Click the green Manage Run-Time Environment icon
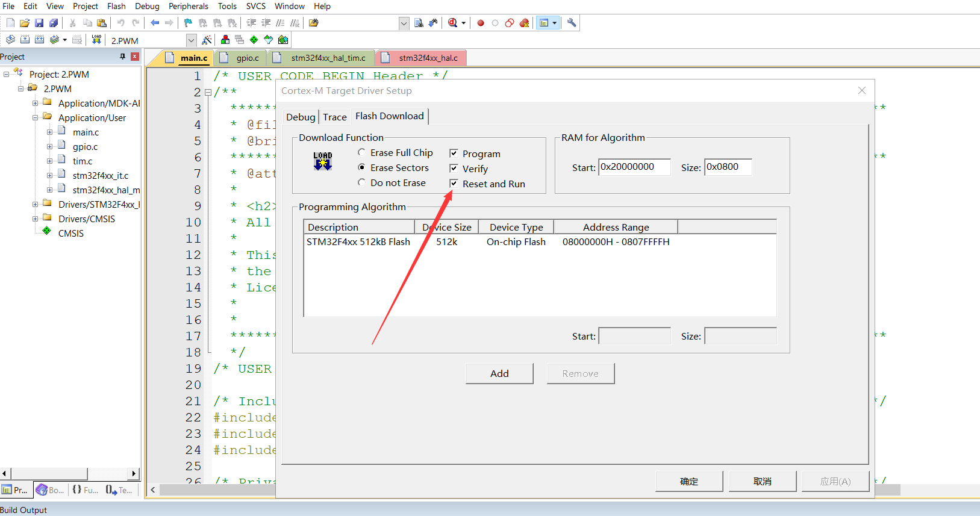Screen dimensions: 980x516 [x=254, y=40]
